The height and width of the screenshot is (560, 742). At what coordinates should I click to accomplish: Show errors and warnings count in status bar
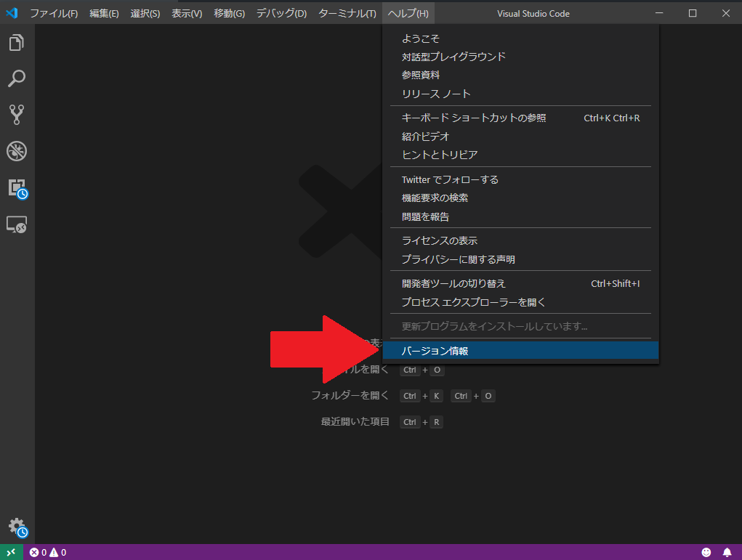[x=48, y=552]
